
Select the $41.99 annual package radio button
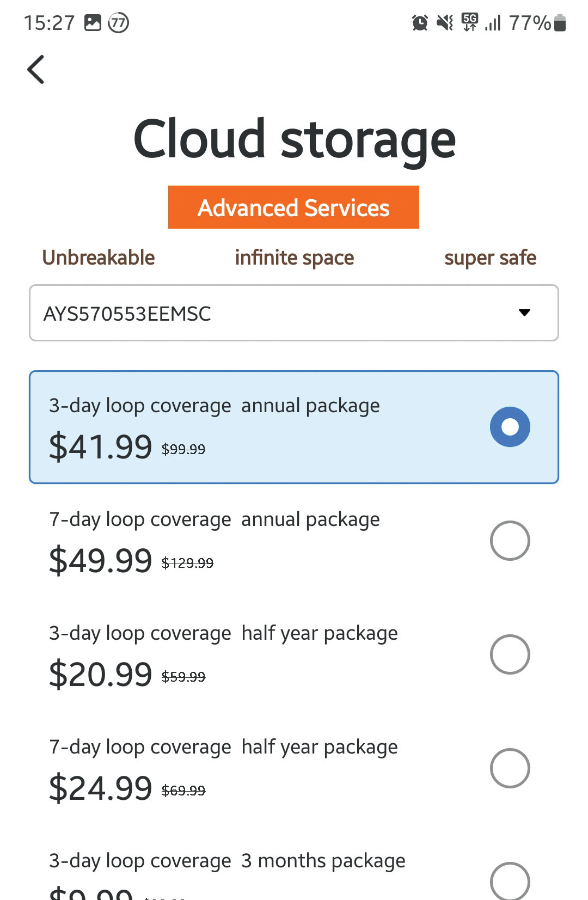(510, 427)
